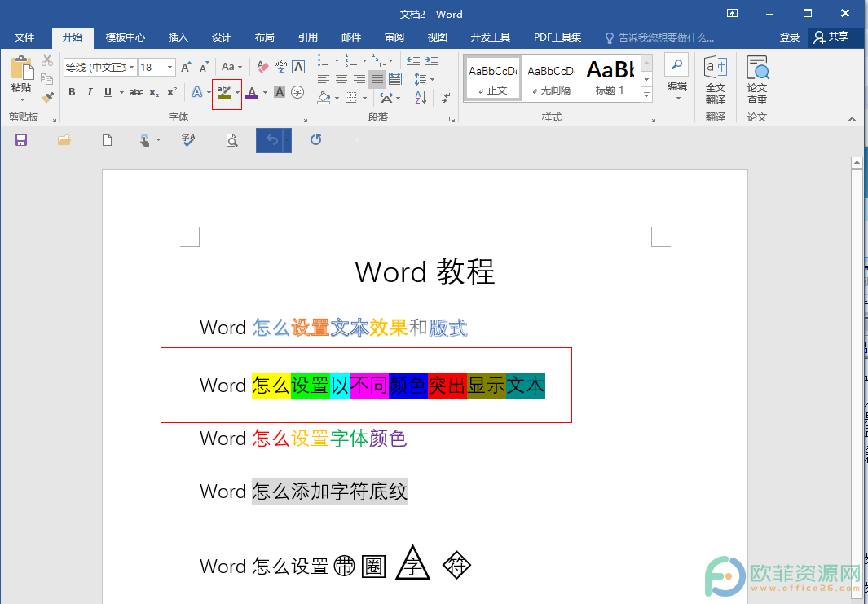The image size is (868, 604).
Task: Click the 登录 sign-in button
Action: pyautogui.click(x=790, y=37)
